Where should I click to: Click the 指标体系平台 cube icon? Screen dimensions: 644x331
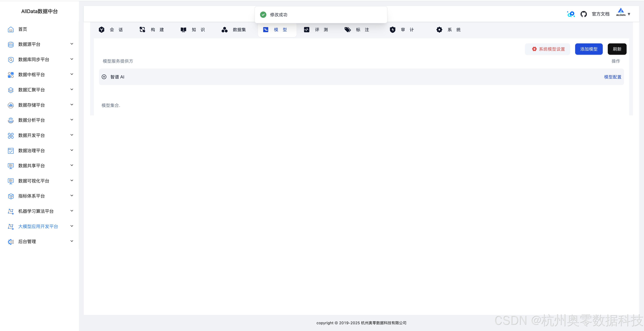click(11, 196)
